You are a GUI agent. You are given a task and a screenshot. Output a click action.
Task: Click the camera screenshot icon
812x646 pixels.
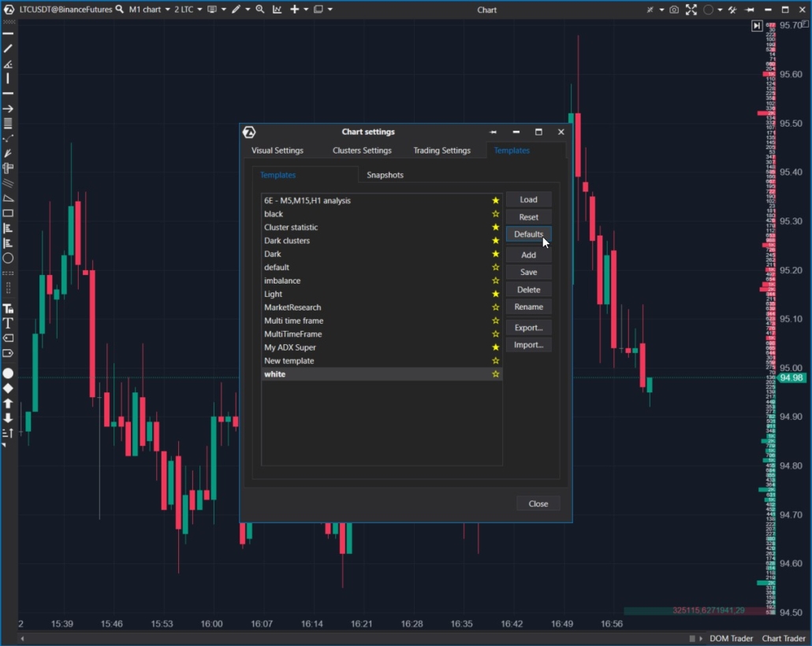674,9
